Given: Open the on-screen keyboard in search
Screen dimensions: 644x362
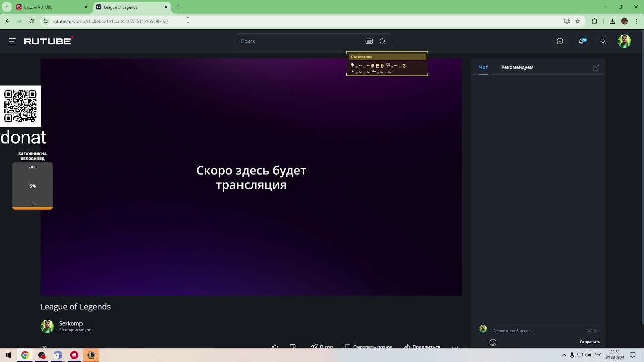Looking at the screenshot, I should (x=369, y=41).
